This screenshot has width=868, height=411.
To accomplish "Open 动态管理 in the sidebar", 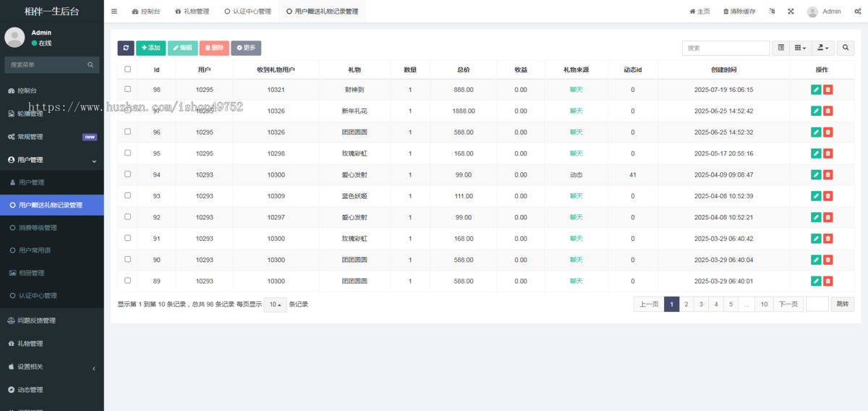I will tap(51, 390).
